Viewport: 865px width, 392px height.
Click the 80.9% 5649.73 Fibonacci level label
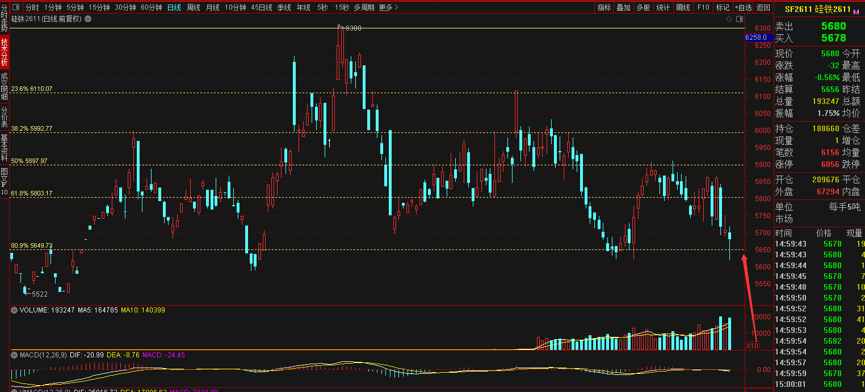coord(32,245)
